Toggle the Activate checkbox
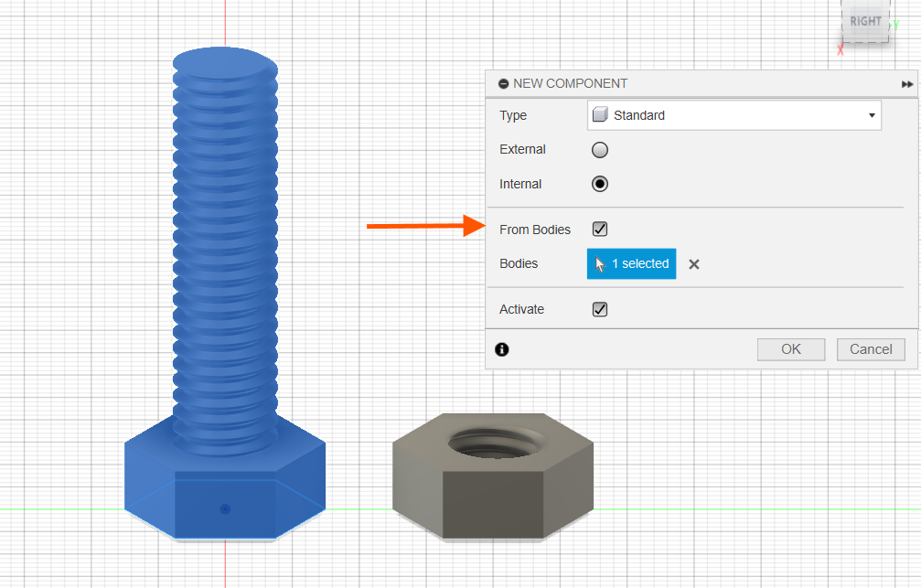This screenshot has height=588, width=921. click(600, 310)
